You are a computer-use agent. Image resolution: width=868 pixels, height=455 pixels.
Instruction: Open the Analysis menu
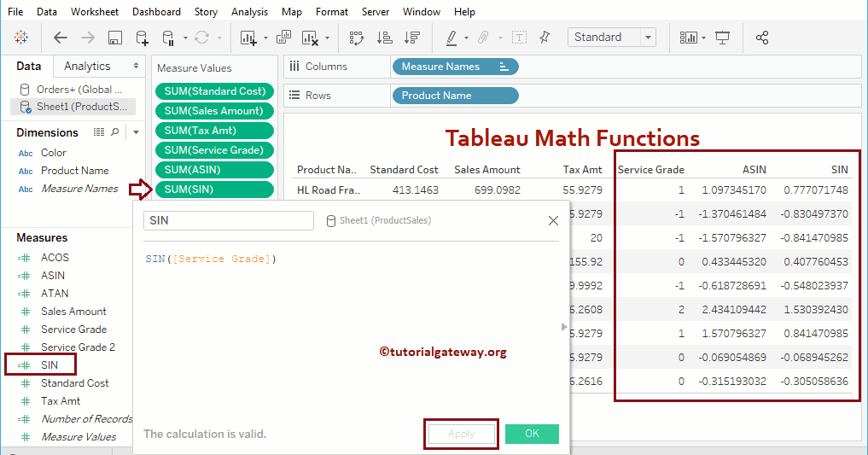(x=250, y=12)
